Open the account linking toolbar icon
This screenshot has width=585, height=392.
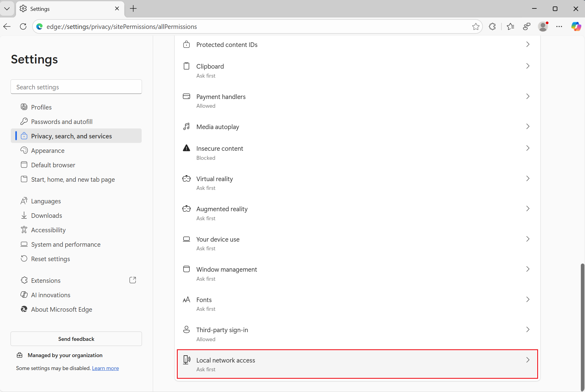(x=527, y=26)
